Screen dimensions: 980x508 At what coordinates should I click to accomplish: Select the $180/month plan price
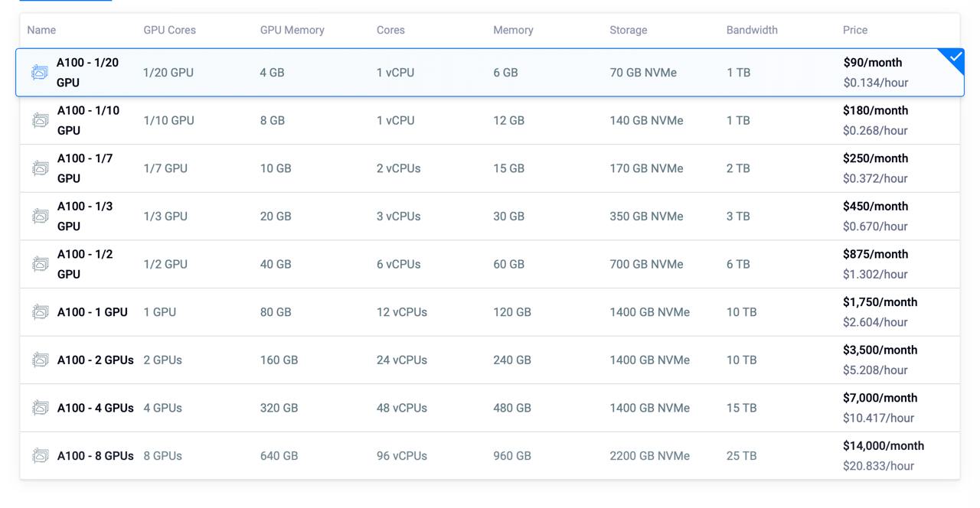tap(875, 110)
